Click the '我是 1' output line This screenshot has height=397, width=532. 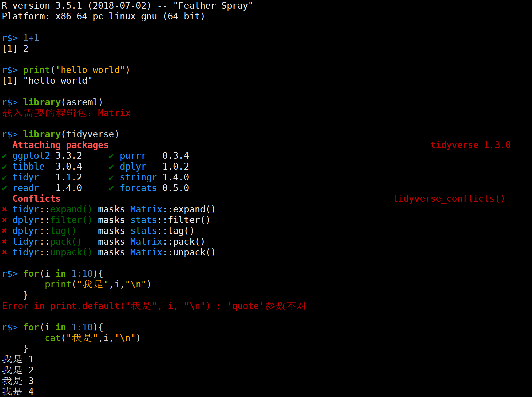click(x=18, y=359)
